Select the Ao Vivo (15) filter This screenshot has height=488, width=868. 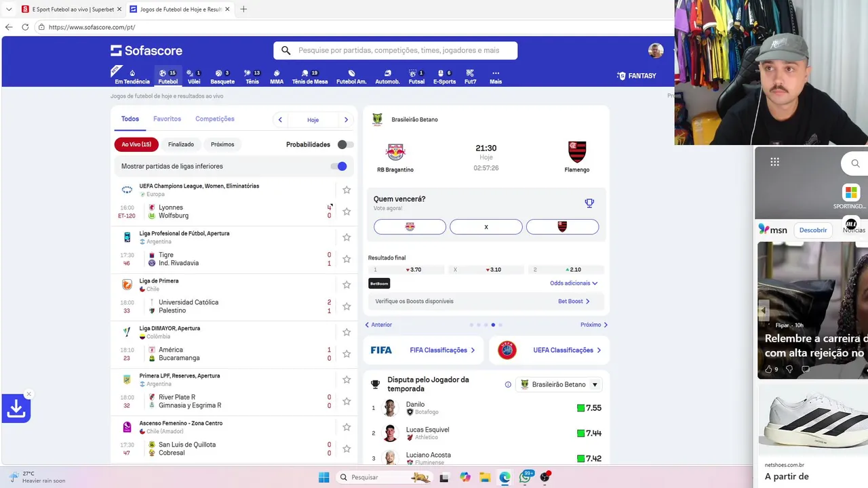coord(136,144)
